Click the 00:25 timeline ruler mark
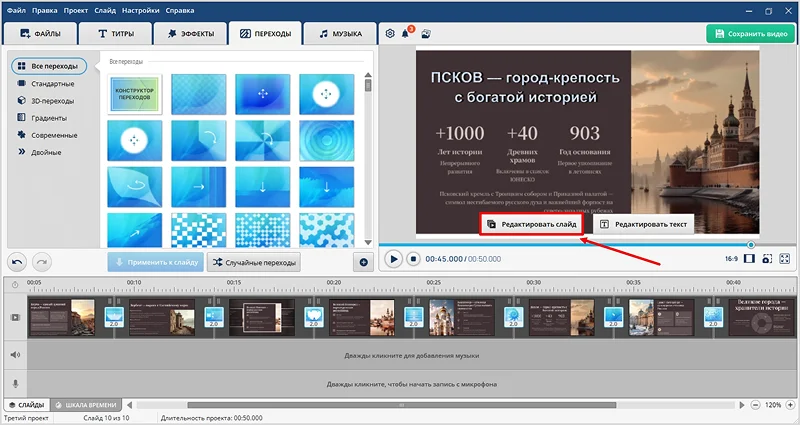This screenshot has width=800, height=425. click(434, 282)
